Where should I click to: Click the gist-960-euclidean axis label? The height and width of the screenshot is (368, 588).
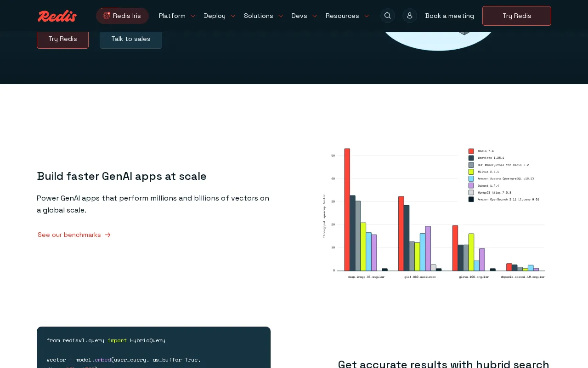(420, 277)
